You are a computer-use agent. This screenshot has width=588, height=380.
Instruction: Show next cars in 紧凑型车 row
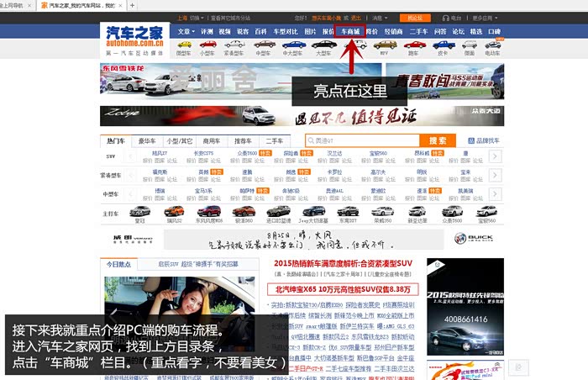click(x=495, y=175)
